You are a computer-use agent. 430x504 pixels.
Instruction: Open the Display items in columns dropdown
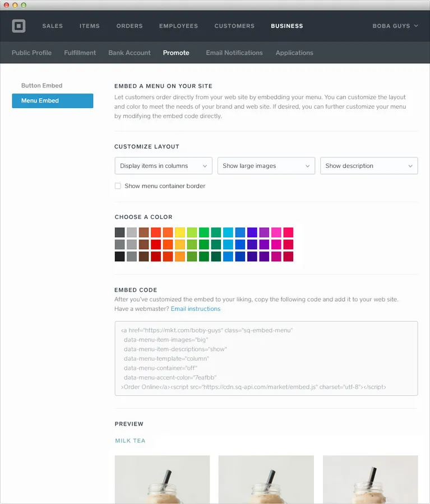[x=164, y=166]
